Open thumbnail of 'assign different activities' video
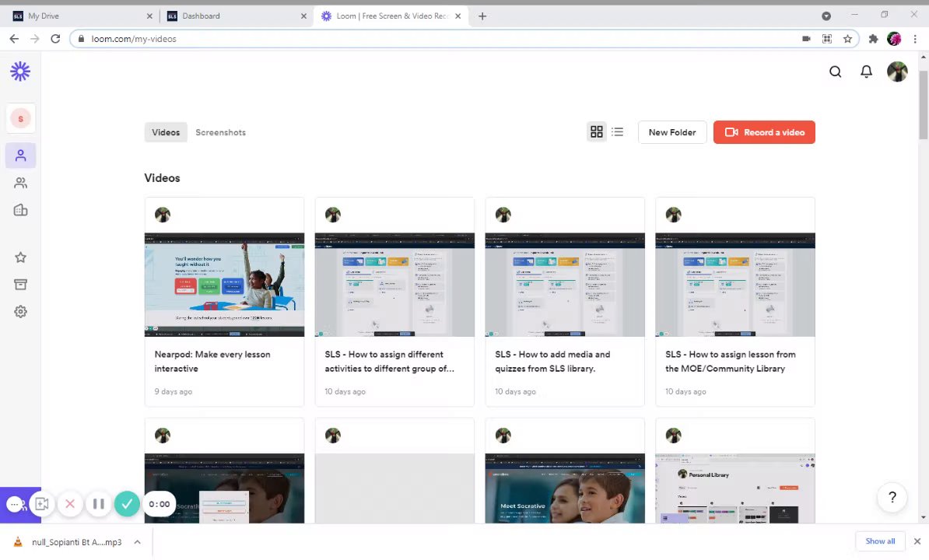This screenshot has width=929, height=560. click(394, 284)
